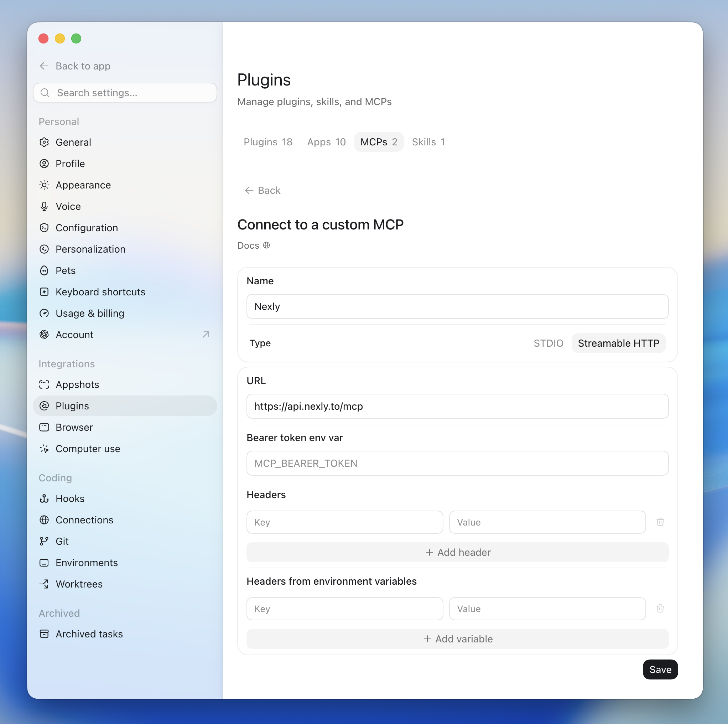Switch to the Plugins 18 tab
This screenshot has height=724, width=728.
pos(268,142)
